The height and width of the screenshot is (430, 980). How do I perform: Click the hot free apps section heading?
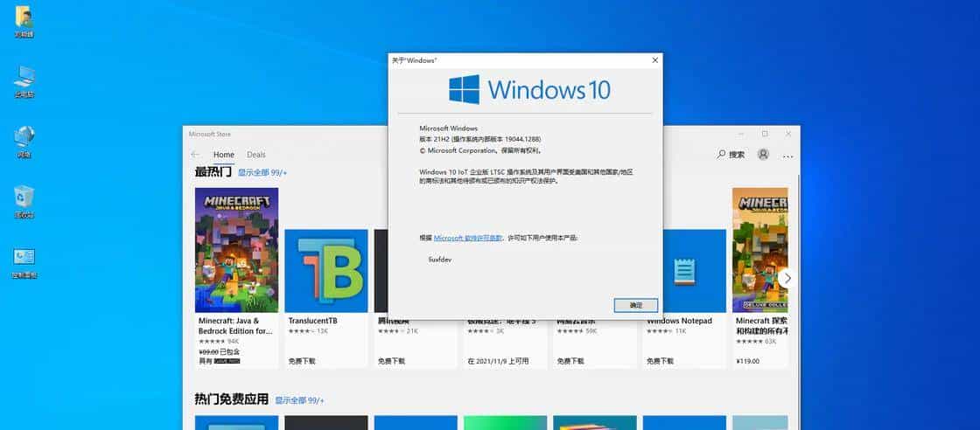pos(231,399)
